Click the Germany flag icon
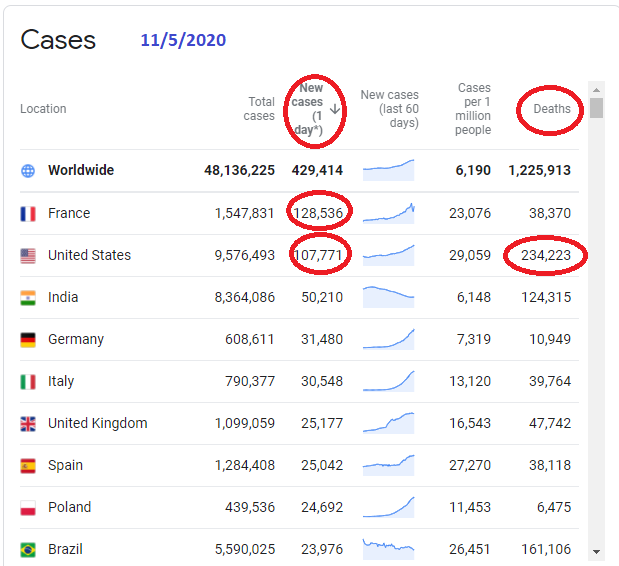This screenshot has height=566, width=619. 28,340
